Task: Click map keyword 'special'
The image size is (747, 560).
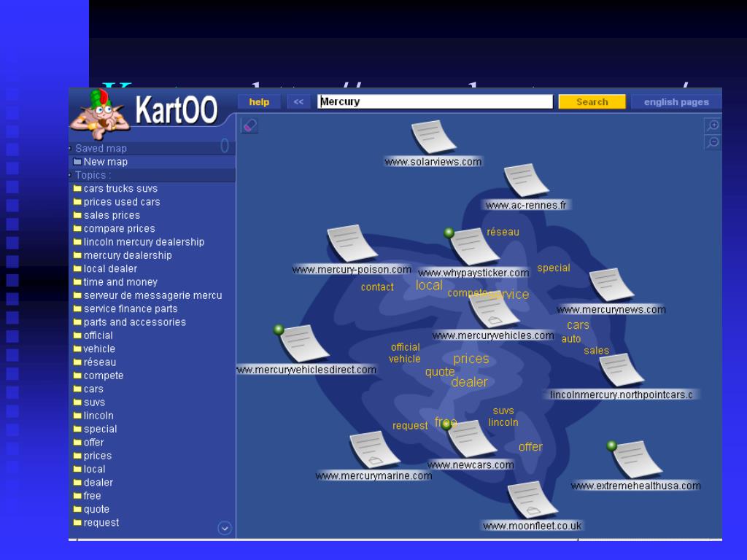Action: coord(554,268)
